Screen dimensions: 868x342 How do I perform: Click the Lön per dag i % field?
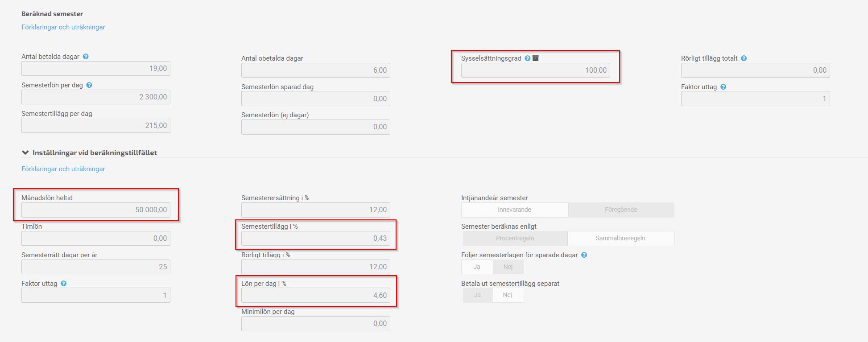316,296
